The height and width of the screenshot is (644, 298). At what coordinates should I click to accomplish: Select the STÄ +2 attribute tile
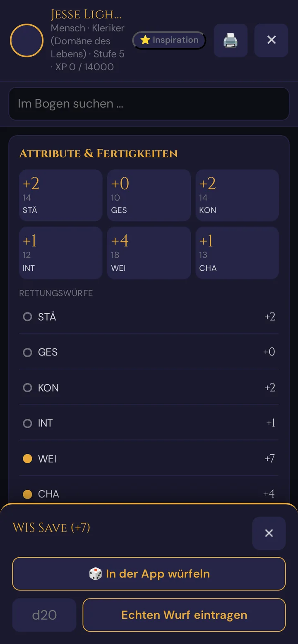click(x=61, y=195)
